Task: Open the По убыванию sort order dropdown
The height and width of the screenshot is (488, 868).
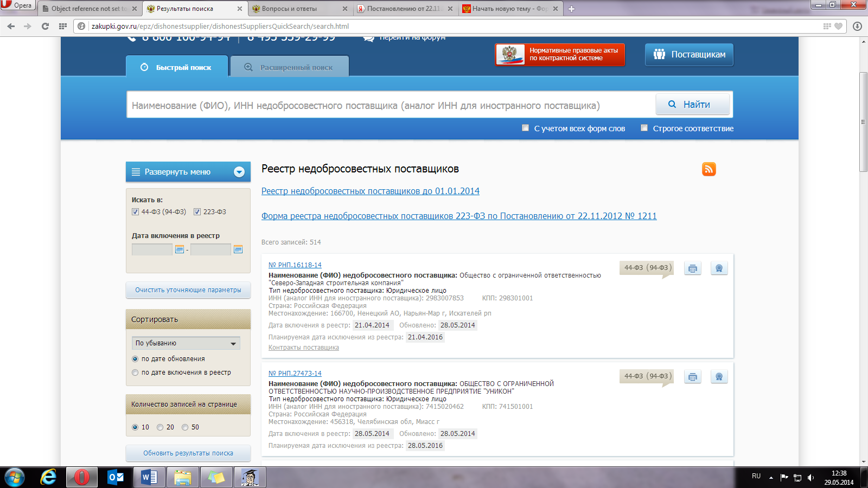Action: (x=186, y=343)
